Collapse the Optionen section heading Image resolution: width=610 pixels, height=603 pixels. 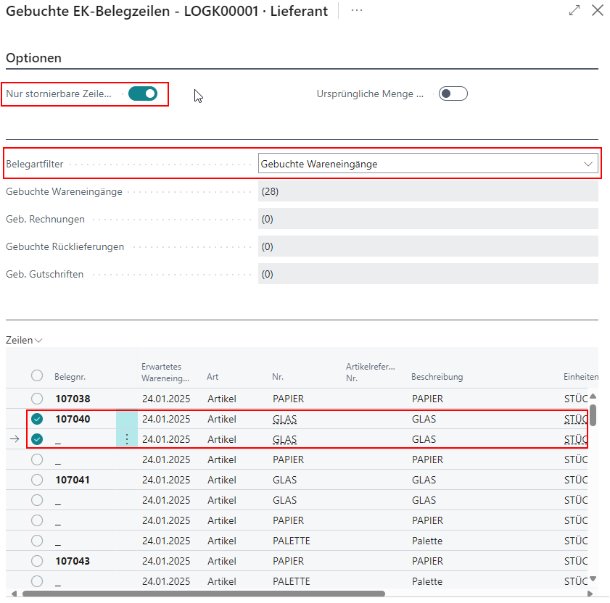coord(31,58)
